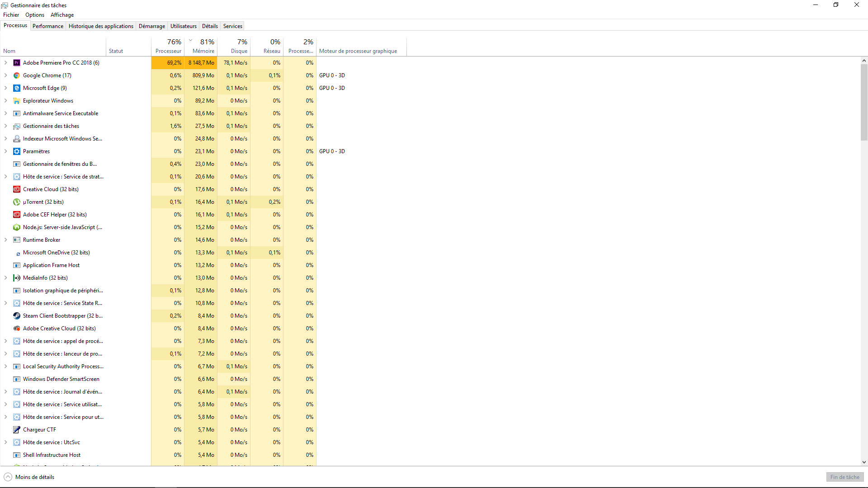Viewport: 868px width, 488px height.
Task: Click the 78,1 Mo/s disk cell
Action: (234, 63)
